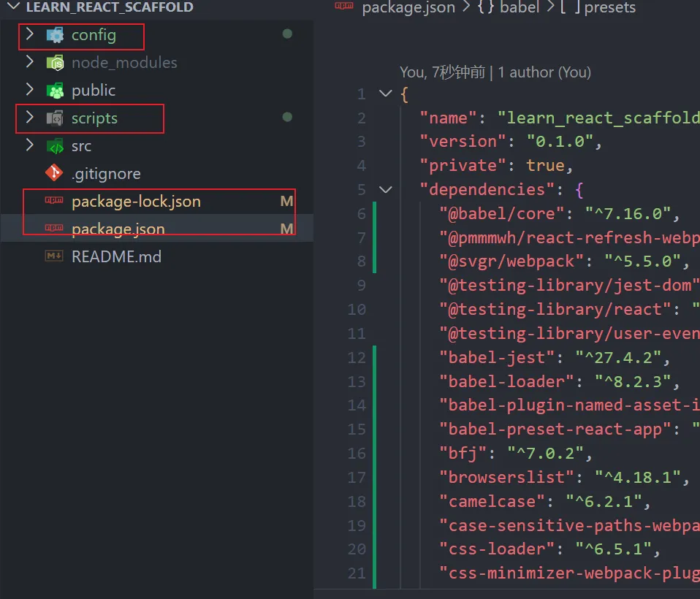Click line number 12 in the gutter

click(357, 357)
